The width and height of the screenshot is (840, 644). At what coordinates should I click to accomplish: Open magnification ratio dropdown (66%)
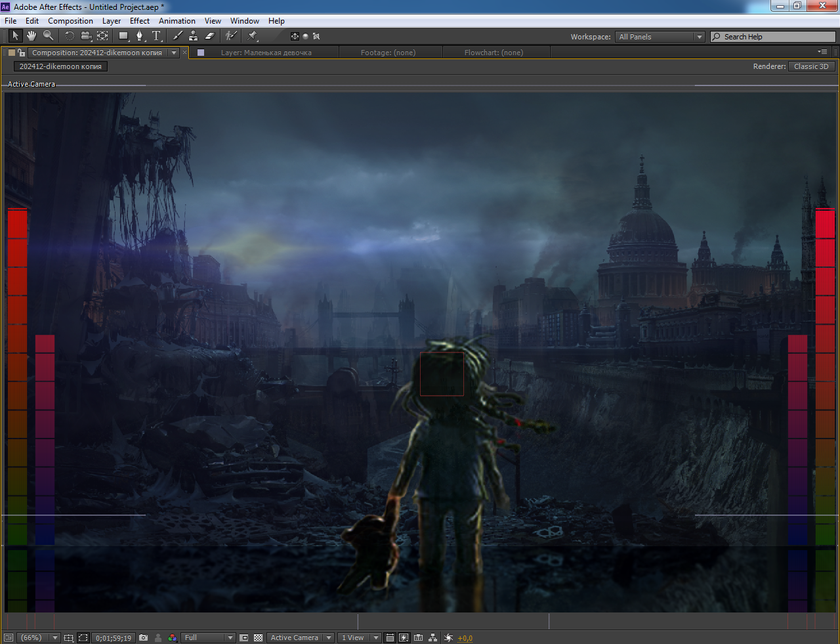point(39,637)
